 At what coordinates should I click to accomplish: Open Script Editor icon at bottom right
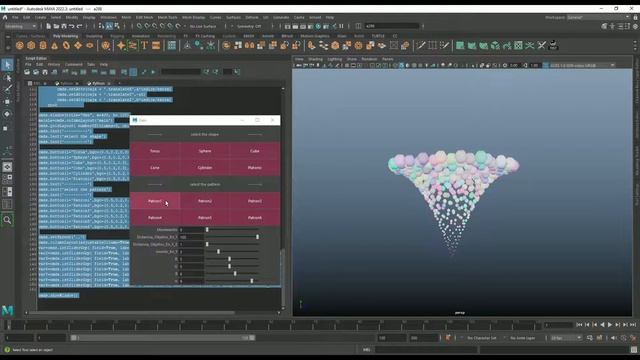pos(633,350)
